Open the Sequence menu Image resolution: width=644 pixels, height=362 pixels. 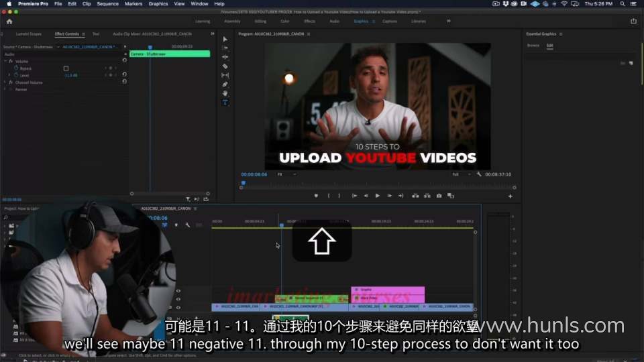[x=107, y=4]
